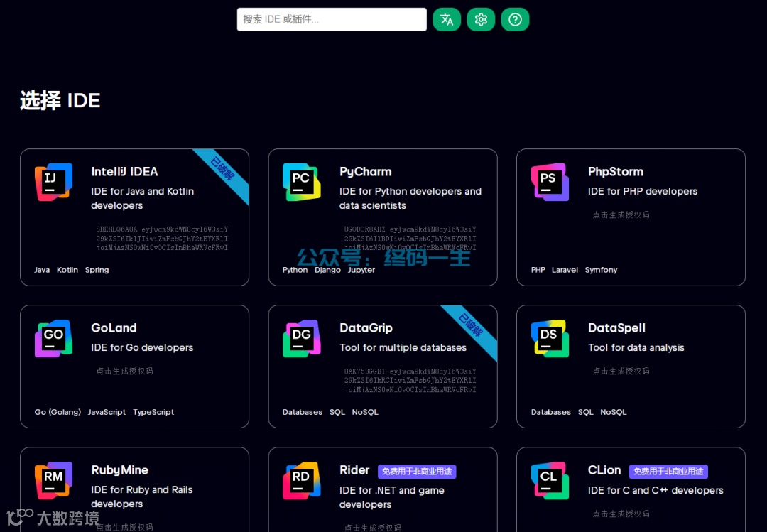Image resolution: width=767 pixels, height=532 pixels.
Task: Click Rider's free non-commercial use badge
Action: pos(417,472)
